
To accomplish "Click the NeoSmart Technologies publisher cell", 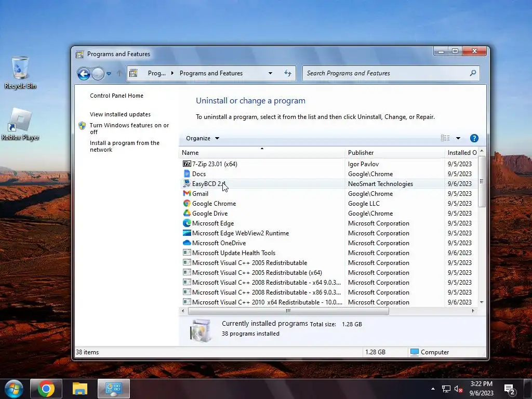I will click(x=380, y=183).
